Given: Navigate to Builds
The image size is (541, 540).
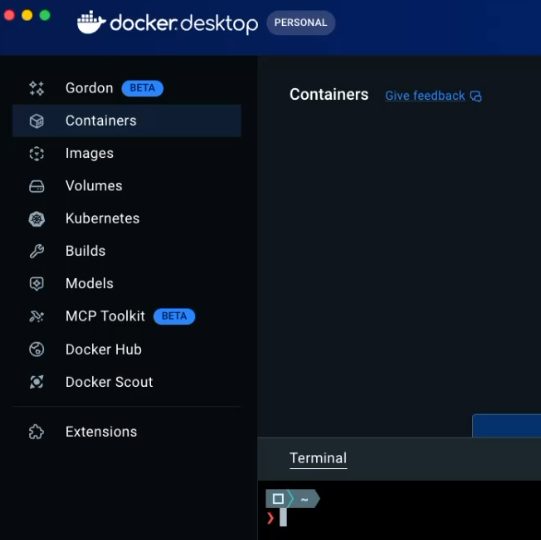Looking at the screenshot, I should point(127,251).
